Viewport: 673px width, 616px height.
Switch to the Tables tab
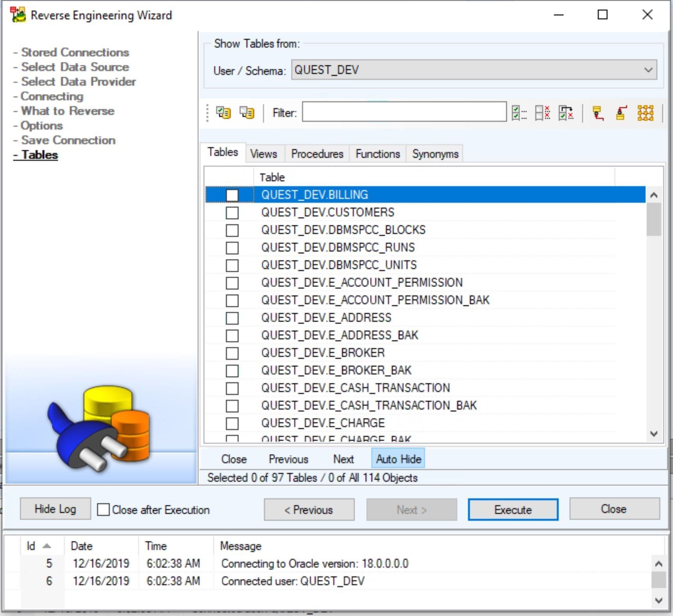(x=223, y=152)
